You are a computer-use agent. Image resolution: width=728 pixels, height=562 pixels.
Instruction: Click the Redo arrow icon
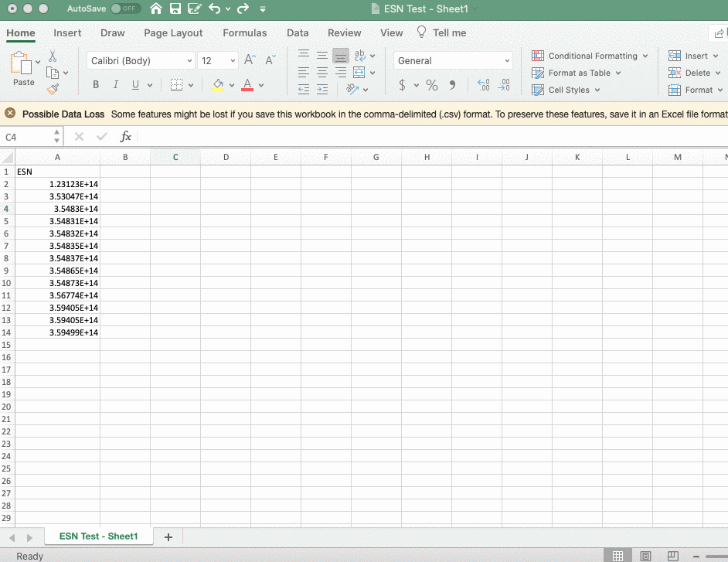coord(243,9)
